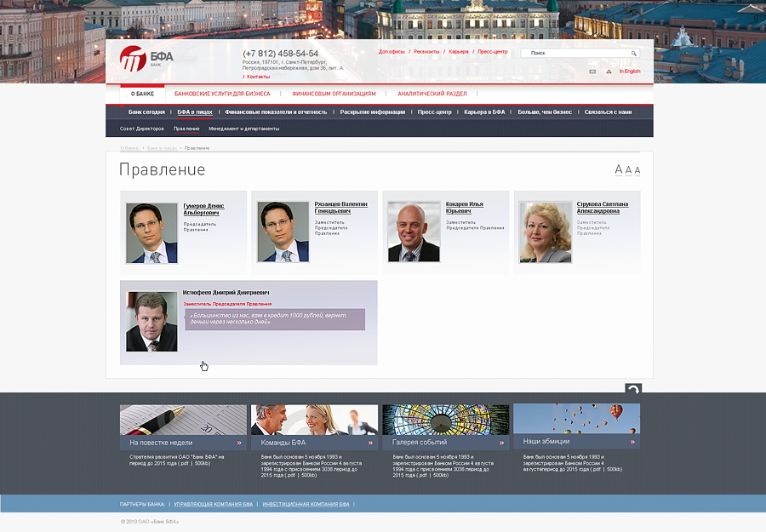Select АНАЛИТИЧЕСКИЙ РАЗДЕЛ tab
Image resolution: width=766 pixels, height=532 pixels.
[x=432, y=94]
